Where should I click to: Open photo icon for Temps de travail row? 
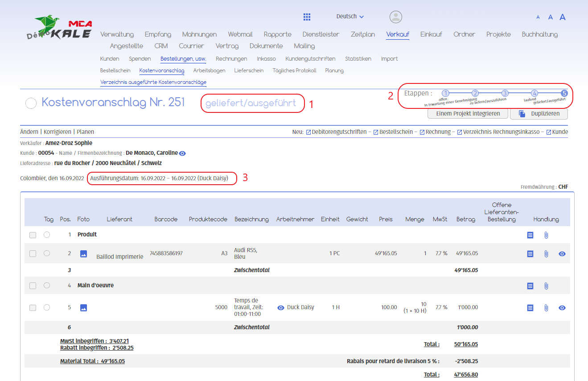[x=83, y=308]
